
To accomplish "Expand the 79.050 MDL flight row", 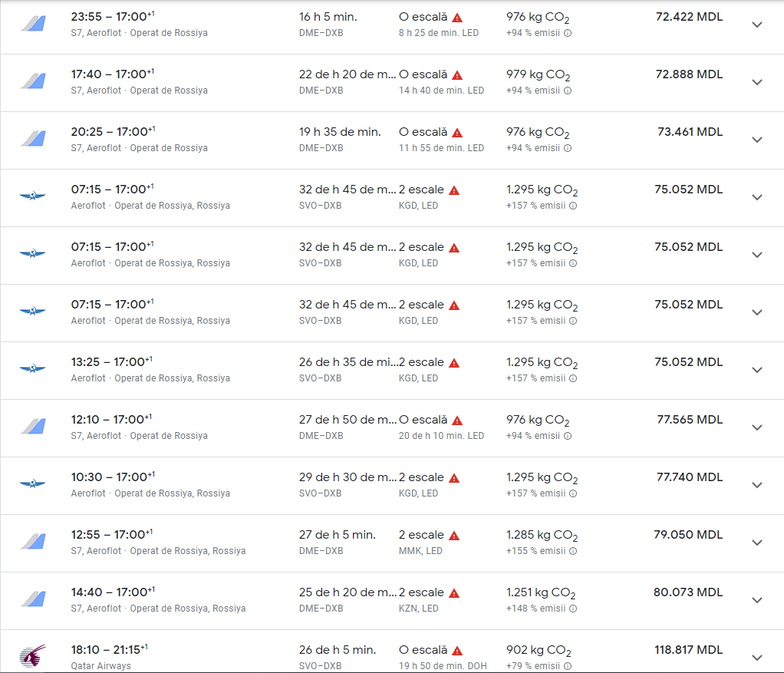I will (x=757, y=543).
